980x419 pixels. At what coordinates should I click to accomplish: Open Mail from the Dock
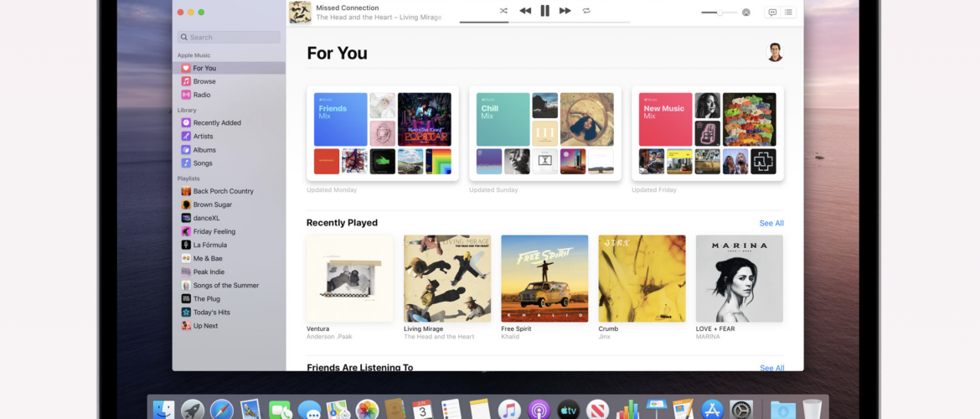pyautogui.click(x=250, y=410)
